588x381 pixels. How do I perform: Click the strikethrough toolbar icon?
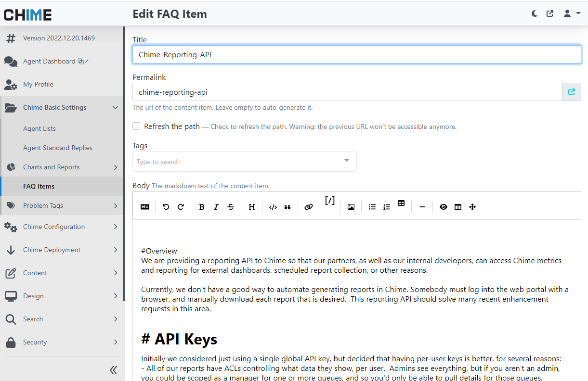point(231,207)
